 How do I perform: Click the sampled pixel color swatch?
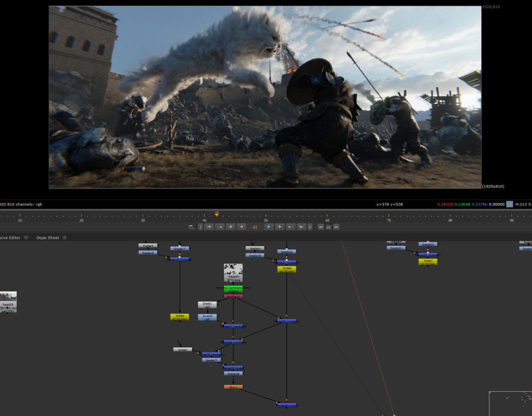pyautogui.click(x=510, y=204)
